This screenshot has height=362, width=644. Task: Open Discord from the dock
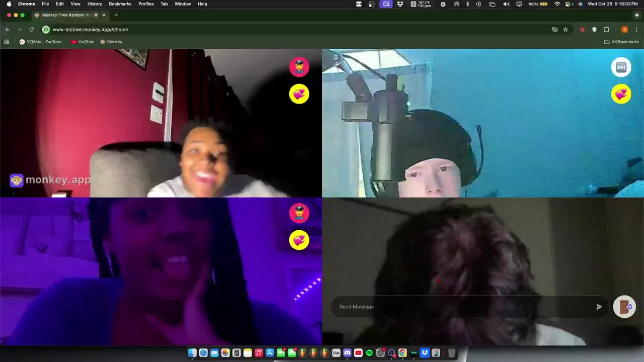point(347,353)
